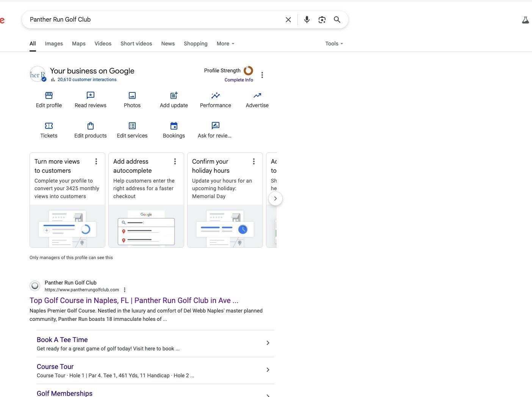Open 20,610 customer interactions link
The height and width of the screenshot is (397, 532).
87,80
